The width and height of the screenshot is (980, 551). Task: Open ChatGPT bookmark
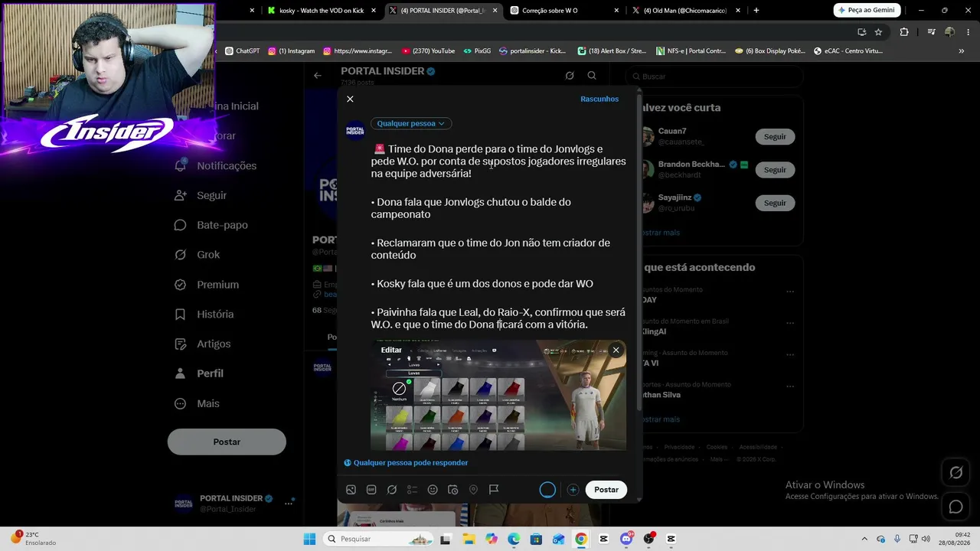[243, 51]
